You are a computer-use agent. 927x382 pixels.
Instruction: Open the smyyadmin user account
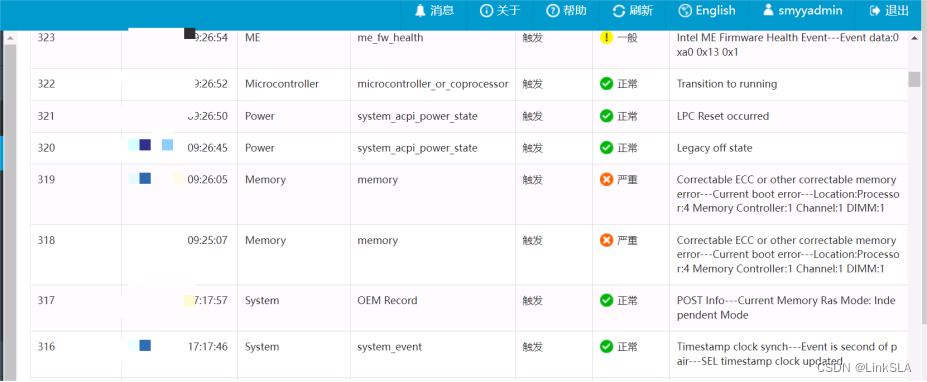802,11
